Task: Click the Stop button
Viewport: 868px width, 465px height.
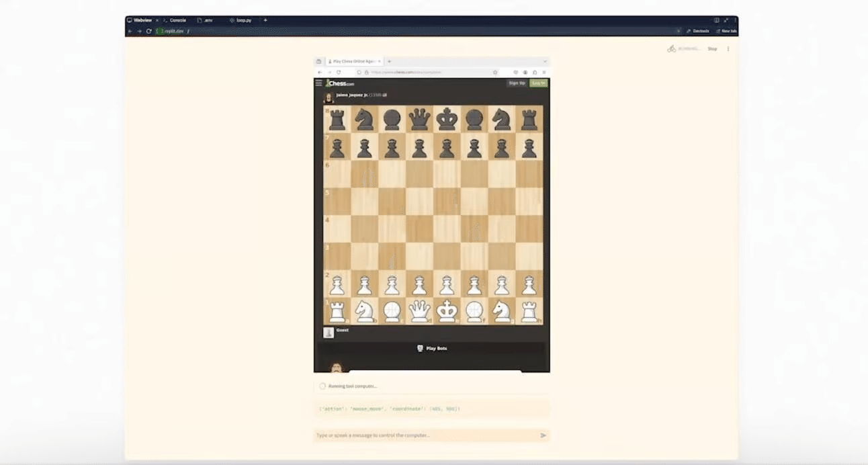Action: pos(712,49)
